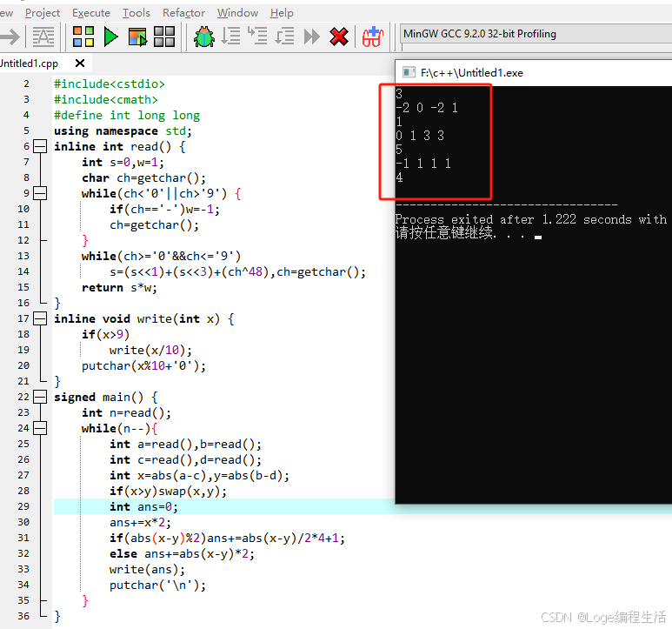This screenshot has height=629, width=672.
Task: Click the 'int s=0,w=1;' line
Action: point(123,162)
